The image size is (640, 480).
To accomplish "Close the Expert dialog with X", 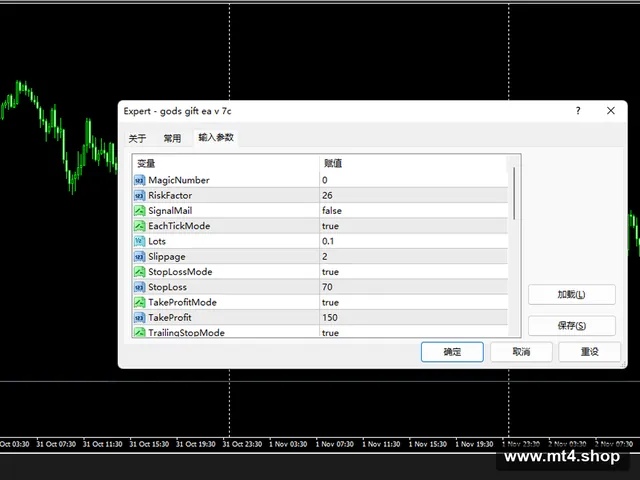I will pyautogui.click(x=611, y=111).
